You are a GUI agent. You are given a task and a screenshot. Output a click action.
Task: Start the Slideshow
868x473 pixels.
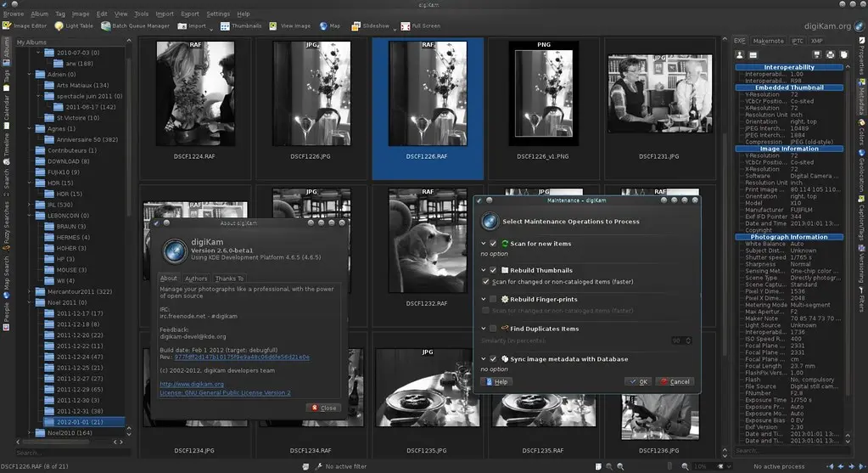(371, 26)
